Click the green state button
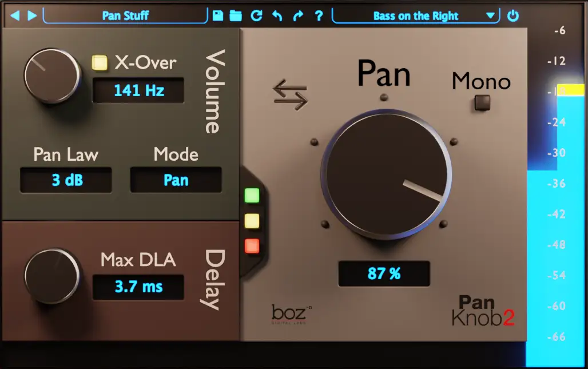This screenshot has height=369, width=588. pyautogui.click(x=252, y=195)
